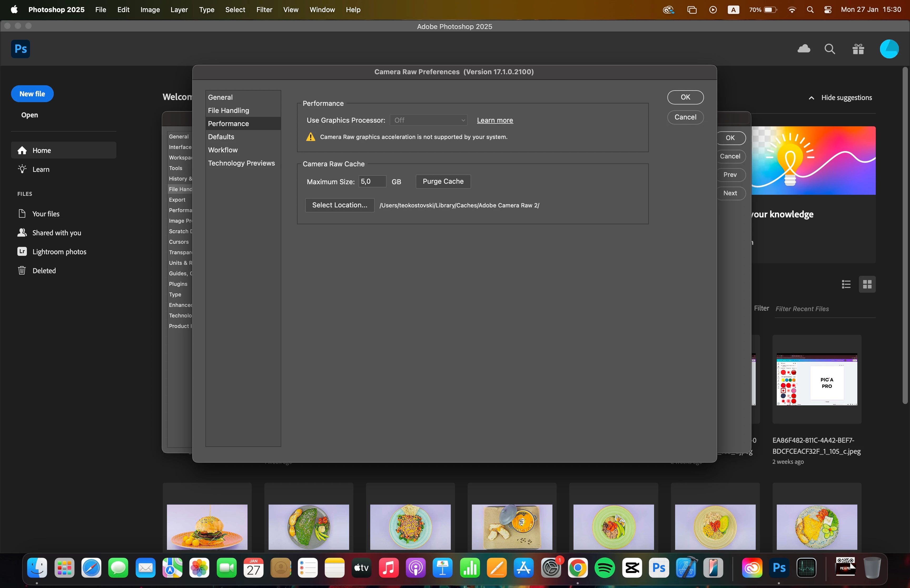Switch recent files to list view
Image resolution: width=910 pixels, height=588 pixels.
[846, 284]
